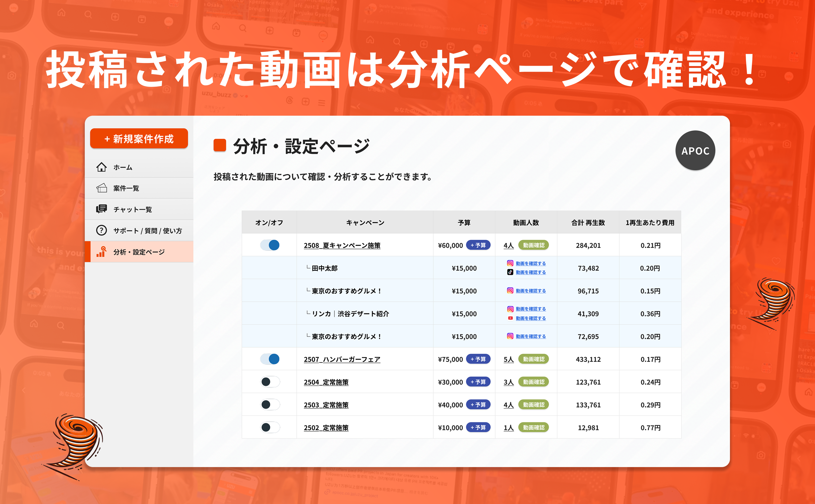The width and height of the screenshot is (815, 504).
Task: Disable the 2507_ハンバーガーフェア campaign toggle
Action: 270,359
